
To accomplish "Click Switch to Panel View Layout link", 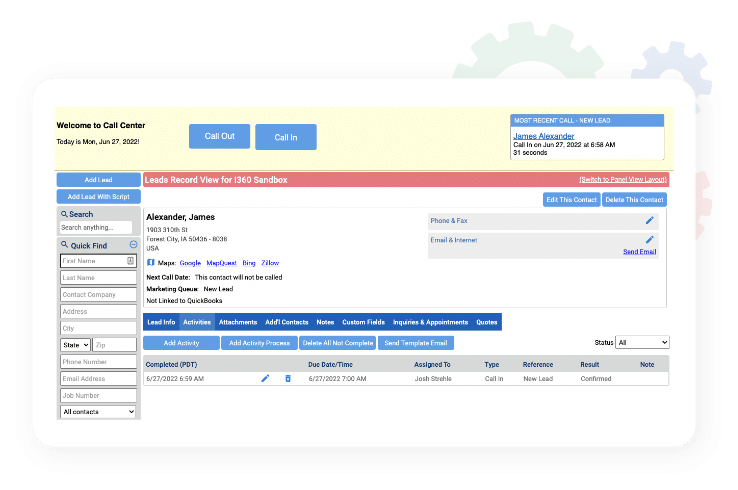I will coord(623,180).
